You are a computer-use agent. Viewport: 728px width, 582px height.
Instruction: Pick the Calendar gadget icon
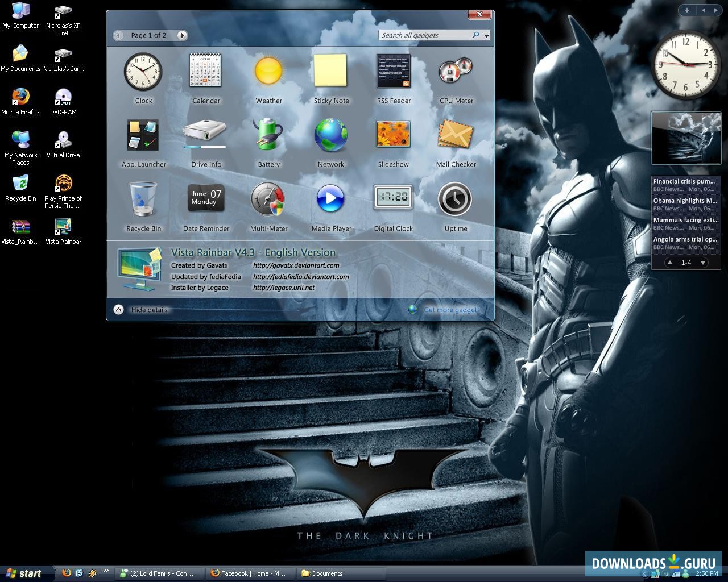pyautogui.click(x=206, y=72)
